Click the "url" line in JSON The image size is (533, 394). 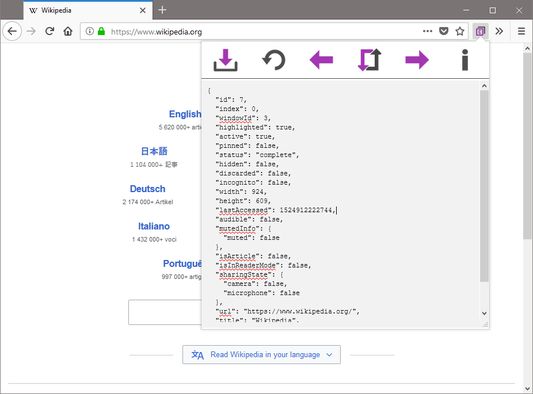tap(288, 311)
